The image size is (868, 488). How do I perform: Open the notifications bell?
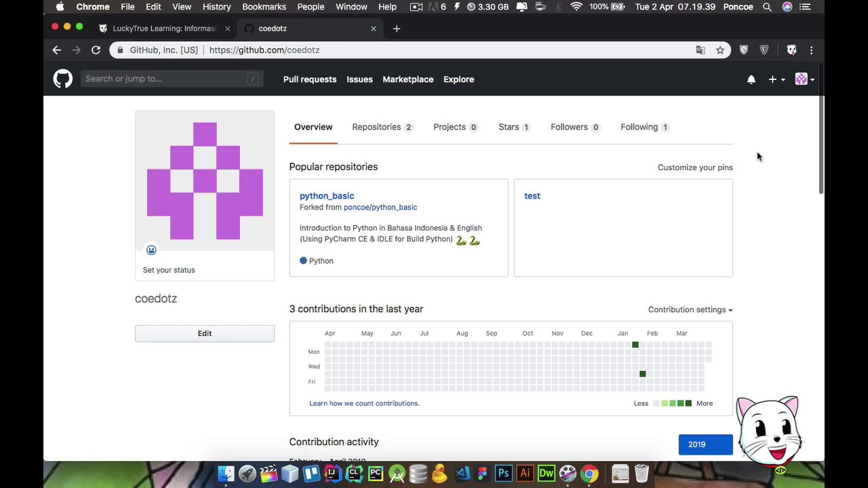coord(751,79)
